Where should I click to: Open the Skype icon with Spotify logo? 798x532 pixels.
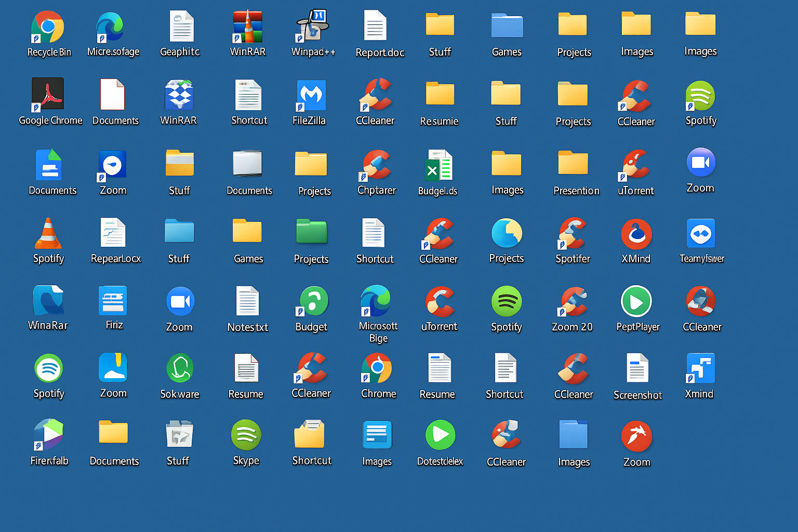pos(246,435)
